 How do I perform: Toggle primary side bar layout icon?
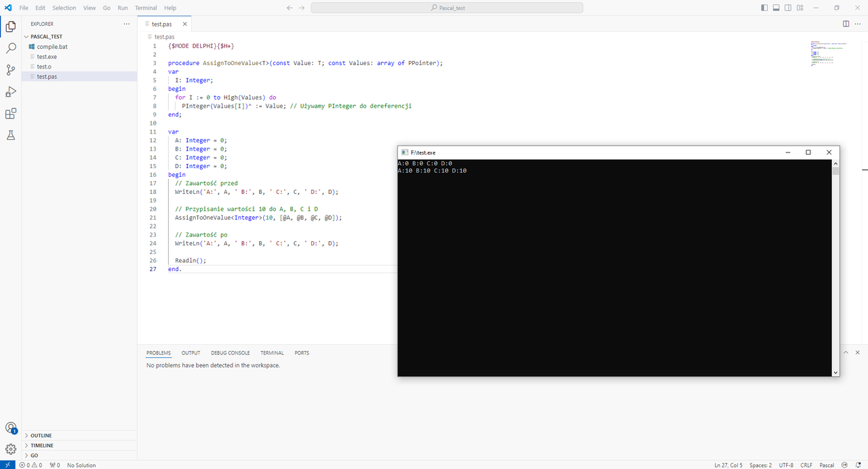[765, 7]
